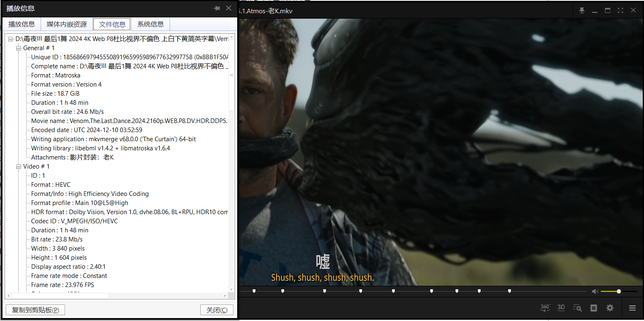The width and height of the screenshot is (644, 321).
Task: Select Attachments 影片封装 row
Action: point(73,157)
